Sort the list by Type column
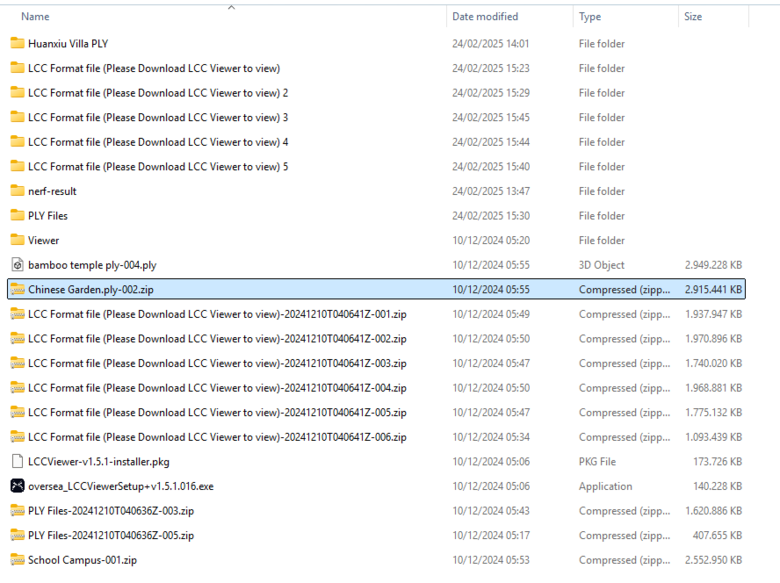 (x=590, y=17)
